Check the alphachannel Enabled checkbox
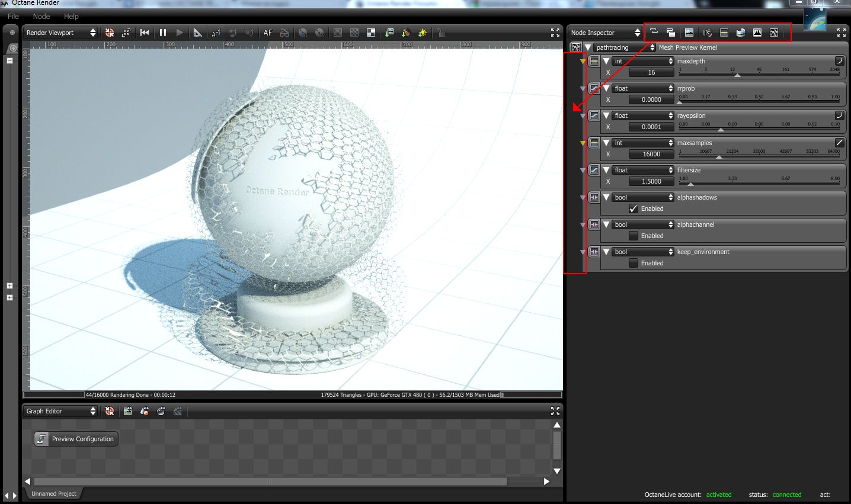The height and width of the screenshot is (504, 851). [634, 236]
